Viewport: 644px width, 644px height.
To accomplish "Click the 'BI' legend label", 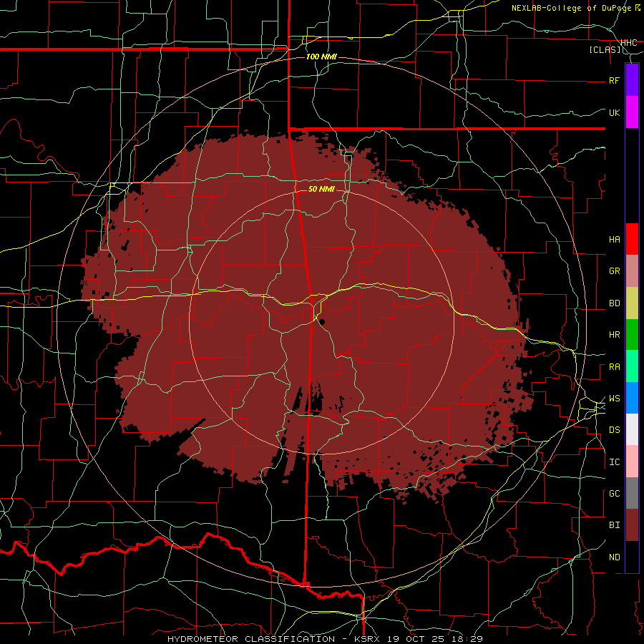I will click(615, 525).
